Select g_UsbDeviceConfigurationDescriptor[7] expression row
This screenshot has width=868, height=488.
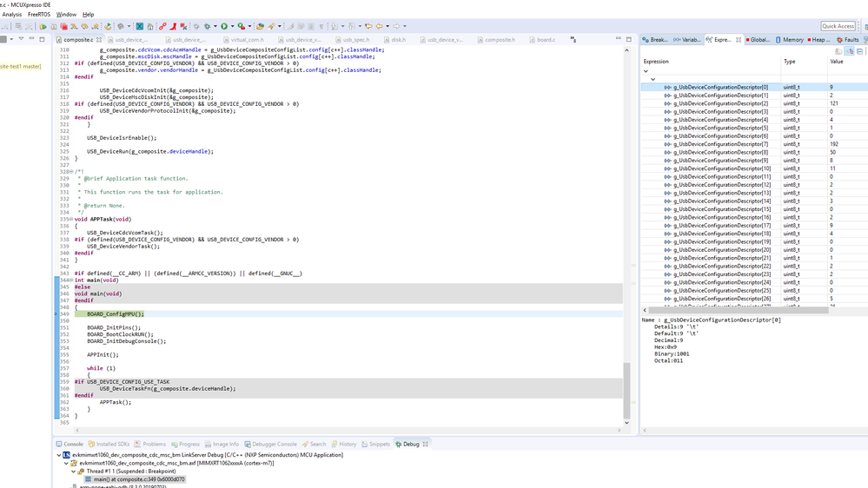point(754,144)
